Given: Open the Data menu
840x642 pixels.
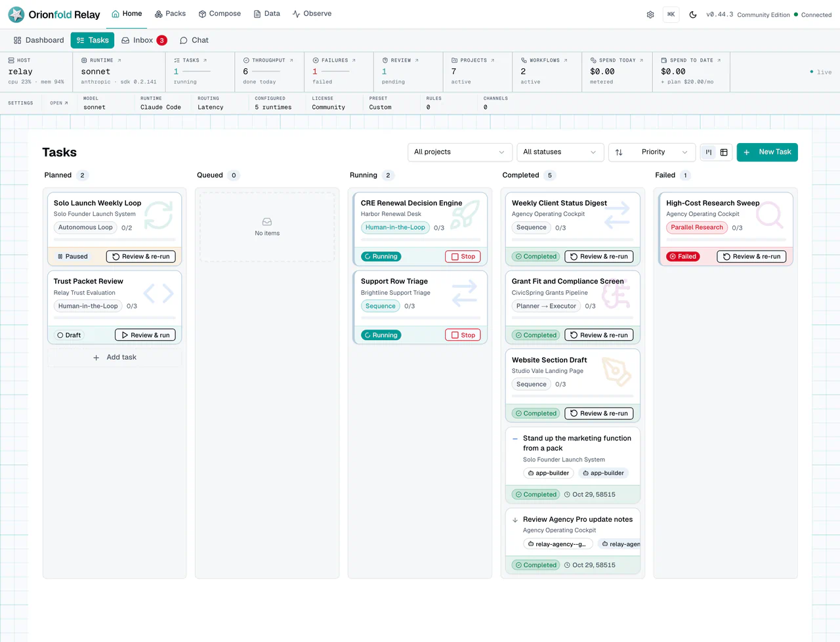Looking at the screenshot, I should 267,14.
